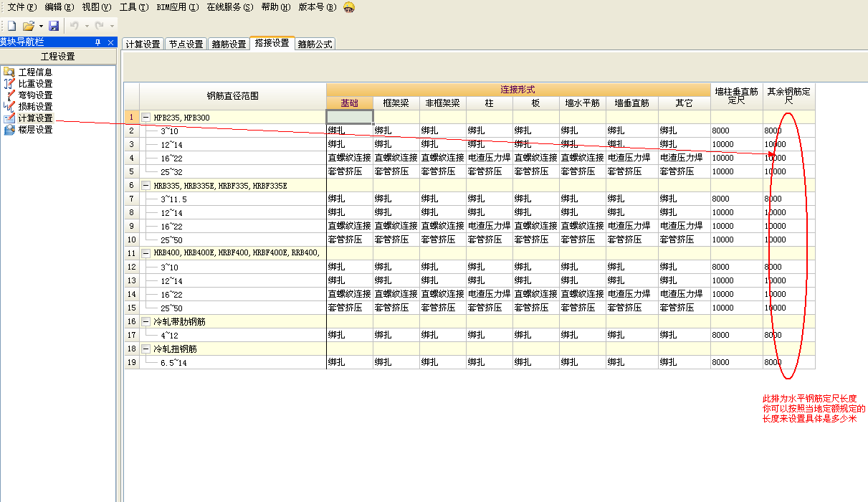Image resolution: width=868 pixels, height=502 pixels.
Task: Click the 非框架梁 column header
Action: tap(442, 103)
